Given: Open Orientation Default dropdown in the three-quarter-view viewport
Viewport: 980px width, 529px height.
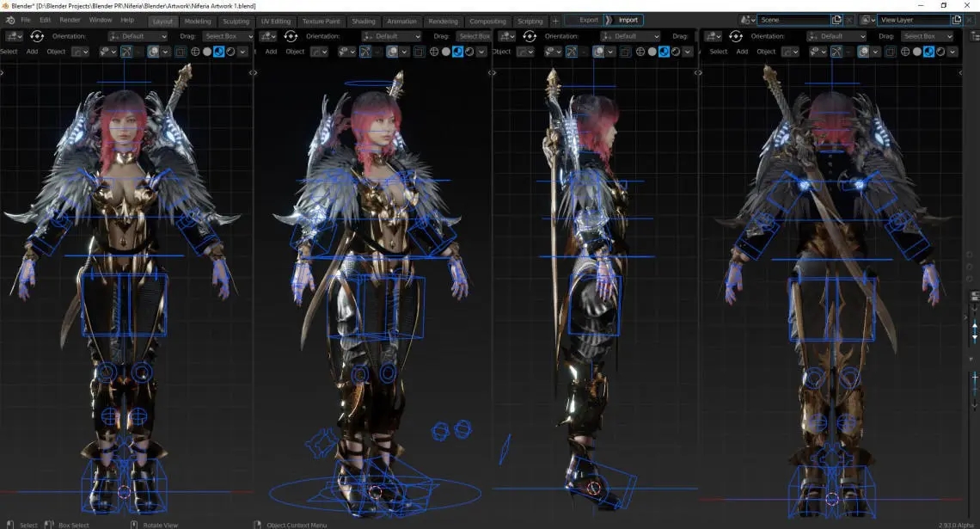Looking at the screenshot, I should pos(391,36).
